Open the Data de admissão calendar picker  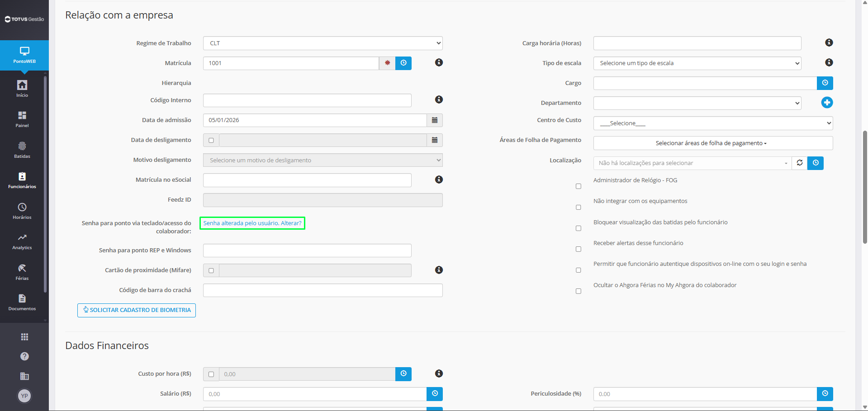point(435,120)
